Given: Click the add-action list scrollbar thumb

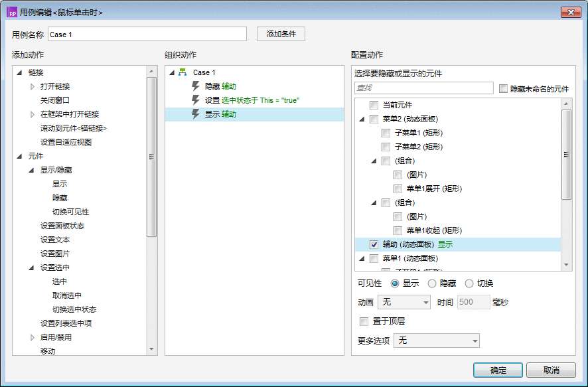Looking at the screenshot, I should 151,157.
